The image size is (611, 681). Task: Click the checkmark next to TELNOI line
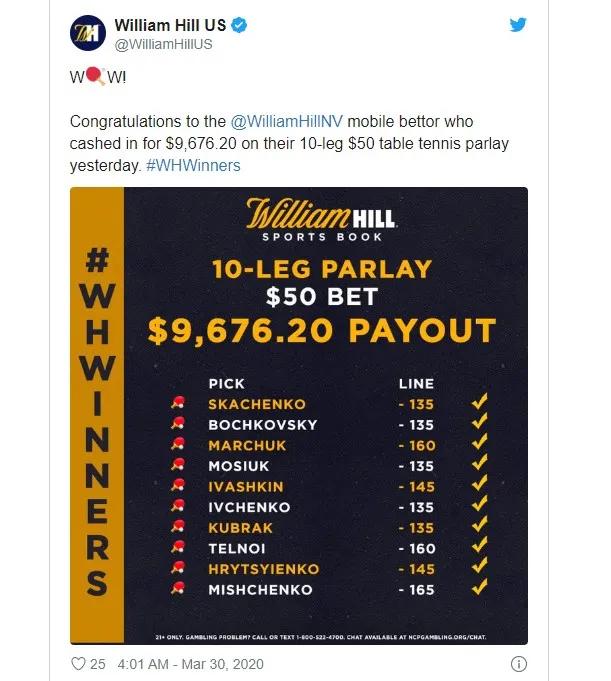tap(479, 545)
